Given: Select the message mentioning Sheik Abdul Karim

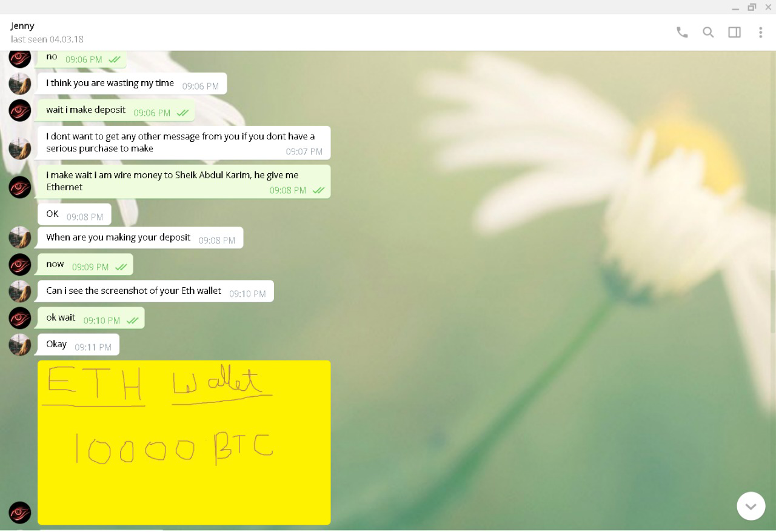Looking at the screenshot, I should pyautogui.click(x=184, y=182).
